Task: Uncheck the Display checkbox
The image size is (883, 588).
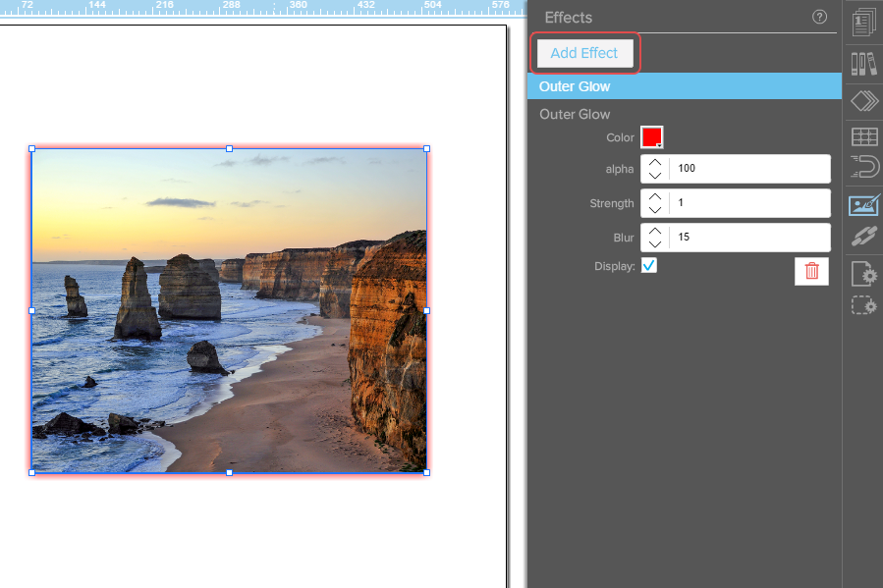Action: click(649, 266)
